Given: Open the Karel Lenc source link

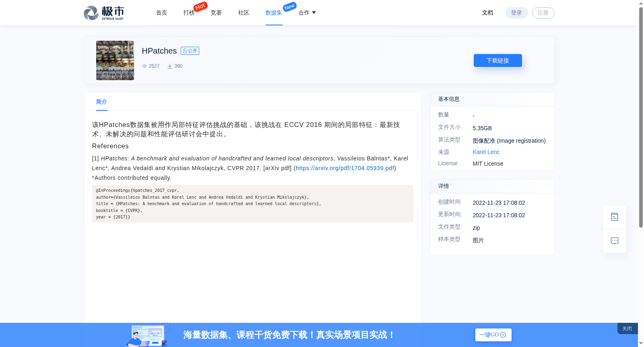Looking at the screenshot, I should pos(486,152).
